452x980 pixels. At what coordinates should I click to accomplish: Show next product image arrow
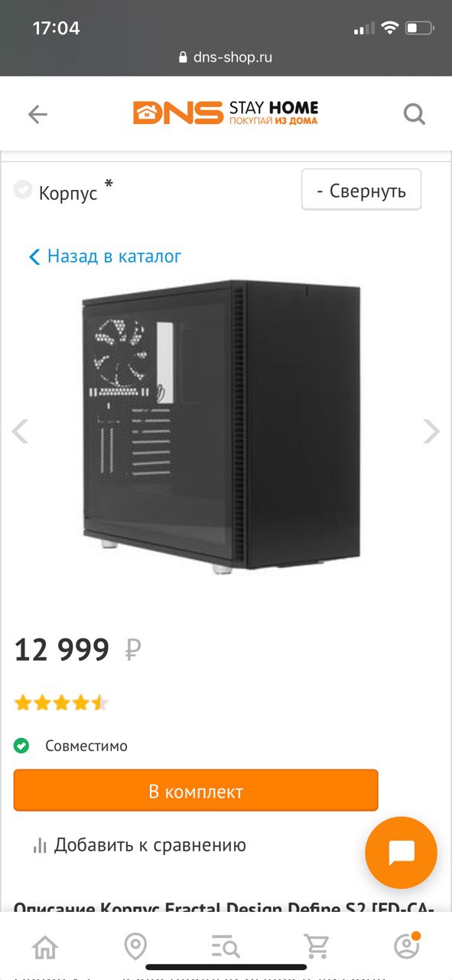432,431
